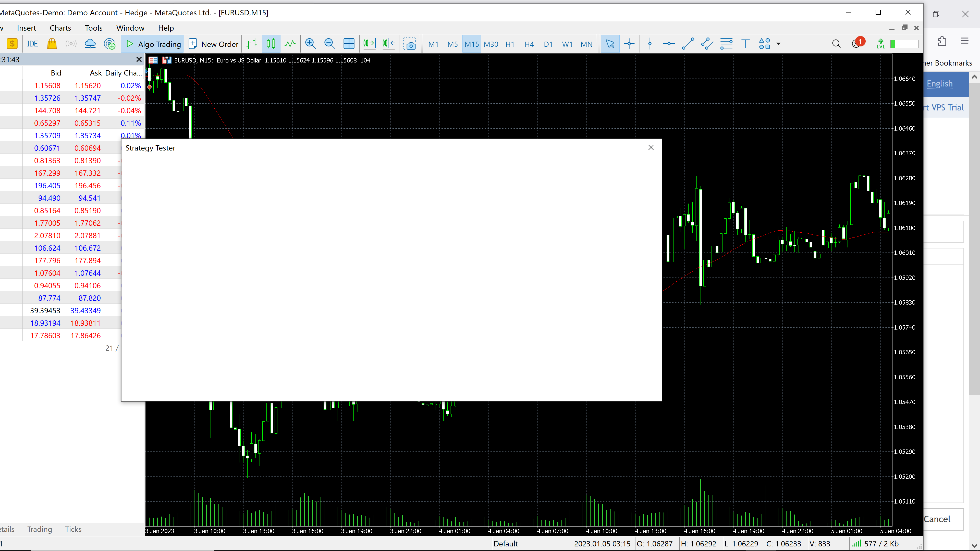Screen dimensions: 980x551
Task: Click the dollar sign trading accounts icon
Action: 12,44
